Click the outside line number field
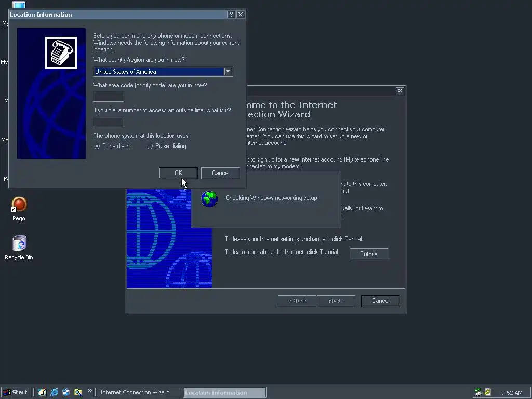The image size is (532, 399). point(109,122)
